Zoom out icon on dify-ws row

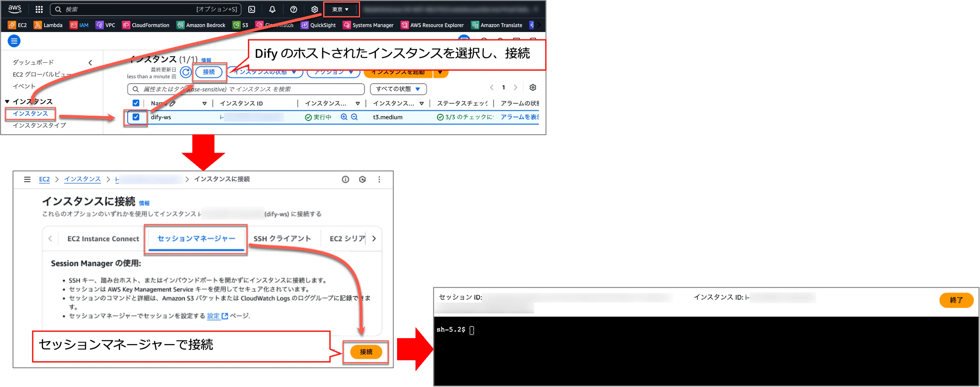click(354, 117)
